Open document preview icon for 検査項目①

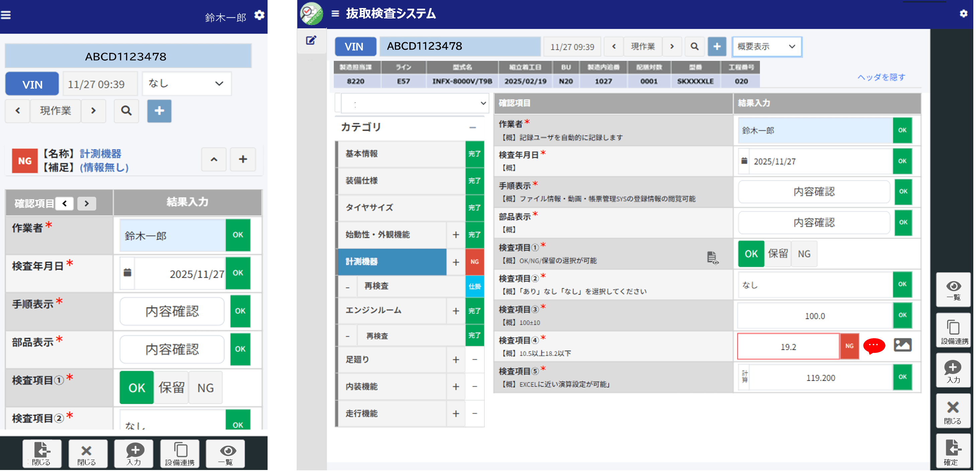click(x=712, y=258)
